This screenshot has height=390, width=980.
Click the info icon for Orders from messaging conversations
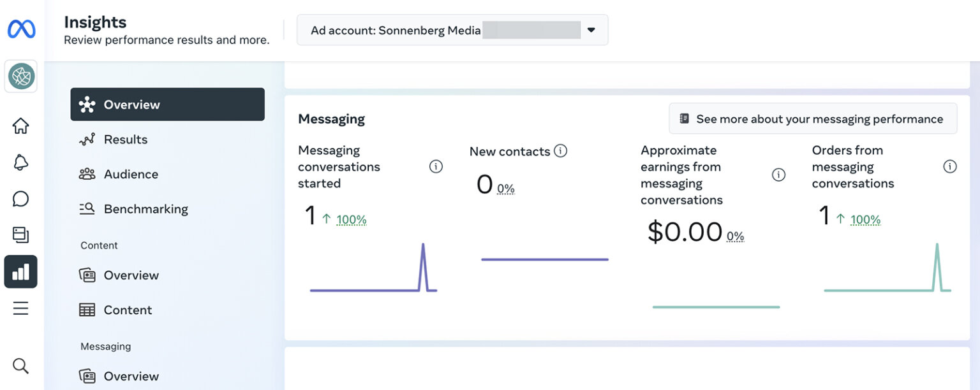click(950, 166)
